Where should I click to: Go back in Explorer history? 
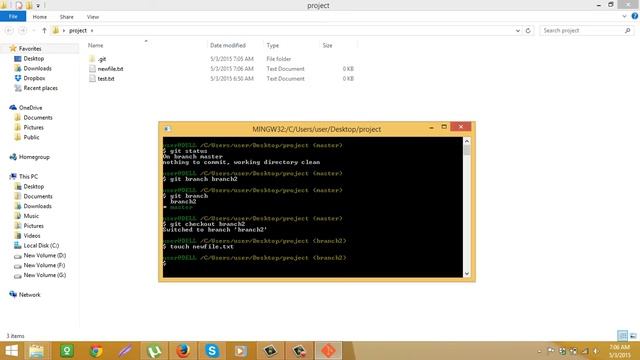(9, 31)
